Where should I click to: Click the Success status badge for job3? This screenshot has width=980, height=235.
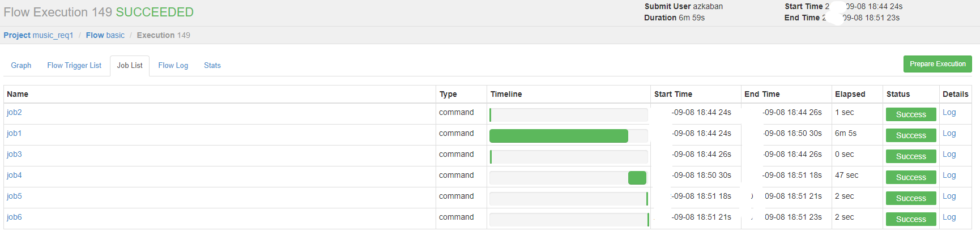pyautogui.click(x=911, y=156)
